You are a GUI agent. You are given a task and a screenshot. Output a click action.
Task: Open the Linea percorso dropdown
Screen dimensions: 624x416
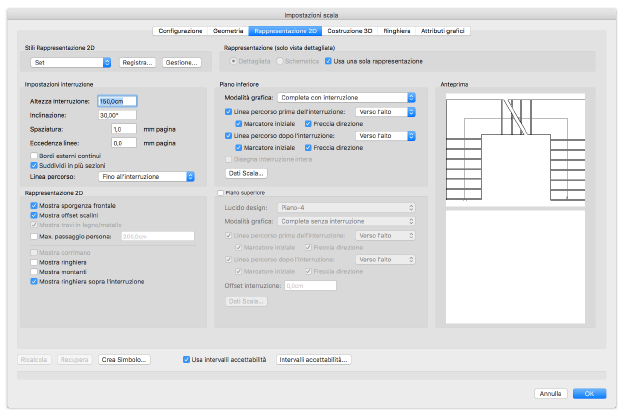point(146,177)
